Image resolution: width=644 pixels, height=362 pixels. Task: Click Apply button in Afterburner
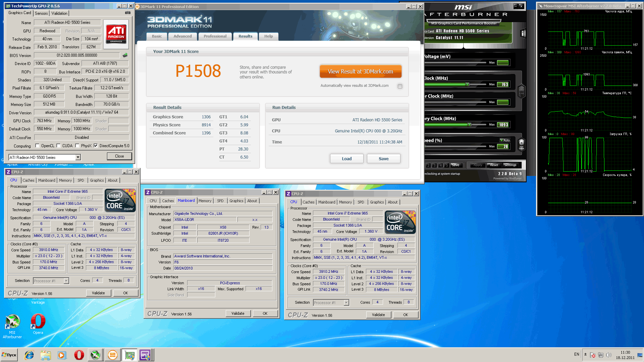[478, 165]
